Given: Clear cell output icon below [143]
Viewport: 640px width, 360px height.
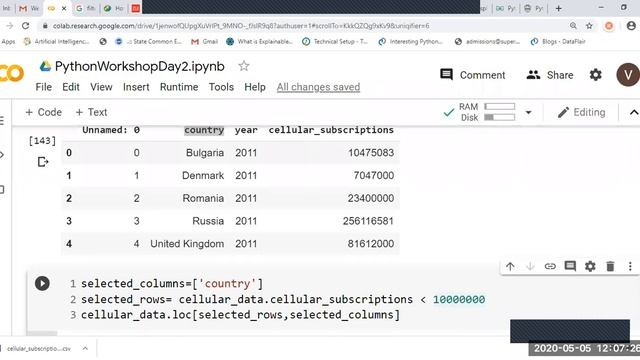Looking at the screenshot, I should [42, 162].
